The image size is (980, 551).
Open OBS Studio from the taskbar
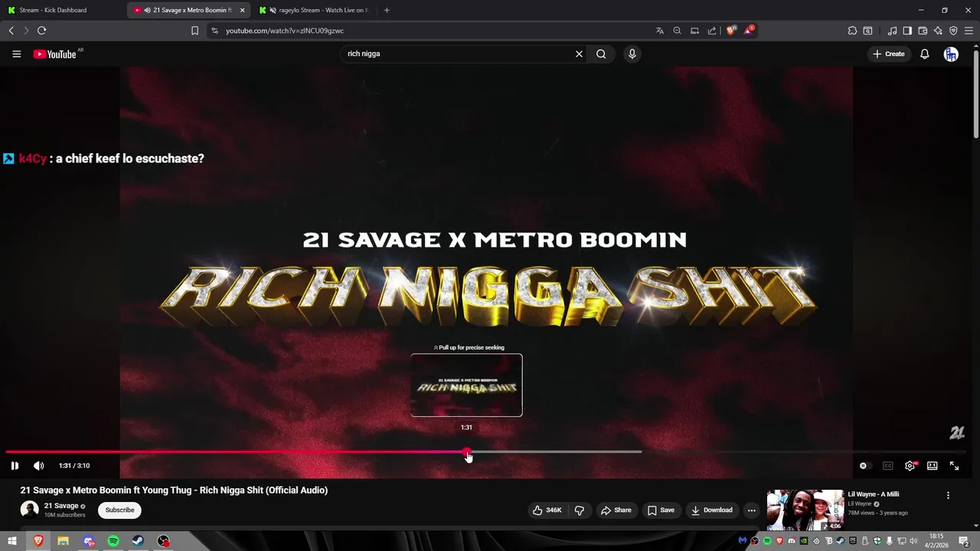pyautogui.click(x=163, y=541)
